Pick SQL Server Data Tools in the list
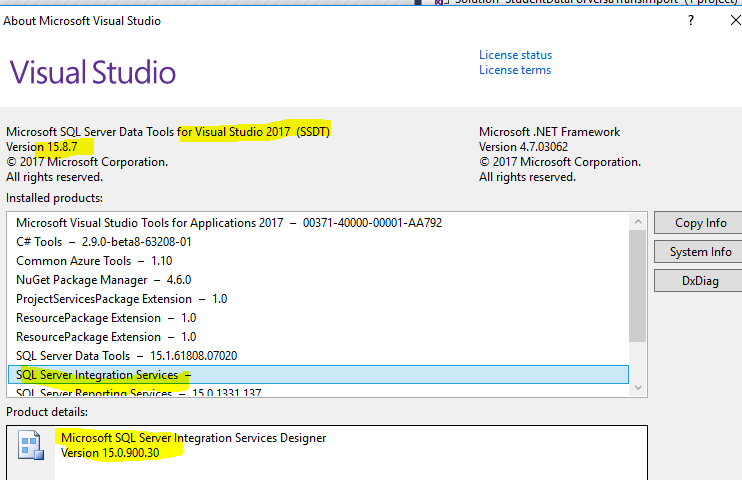 pos(126,356)
